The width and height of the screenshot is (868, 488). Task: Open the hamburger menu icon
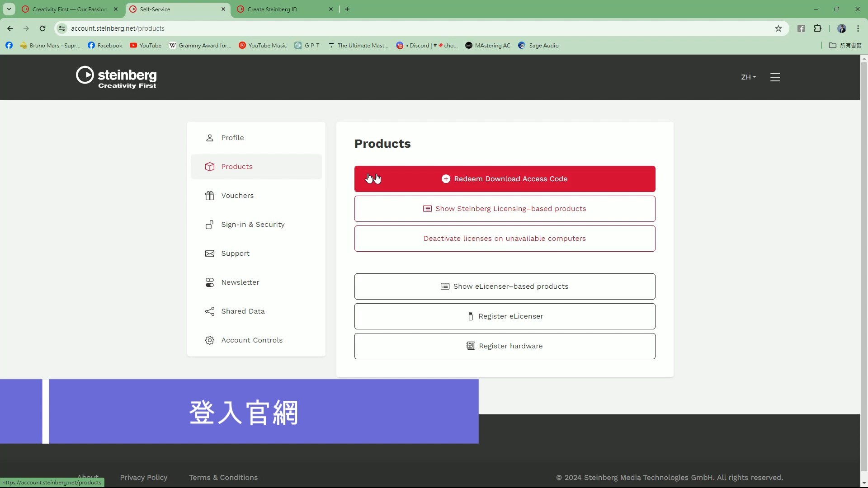point(775,77)
